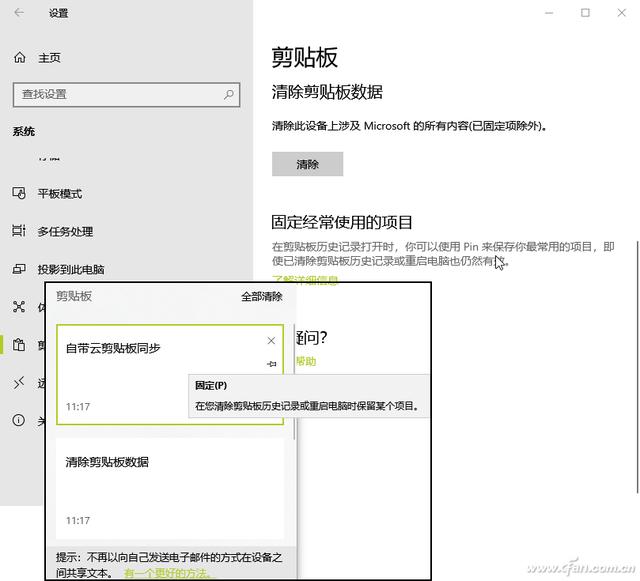640x581 pixels.
Task: Go back using the Settings back arrow
Action: (x=19, y=13)
